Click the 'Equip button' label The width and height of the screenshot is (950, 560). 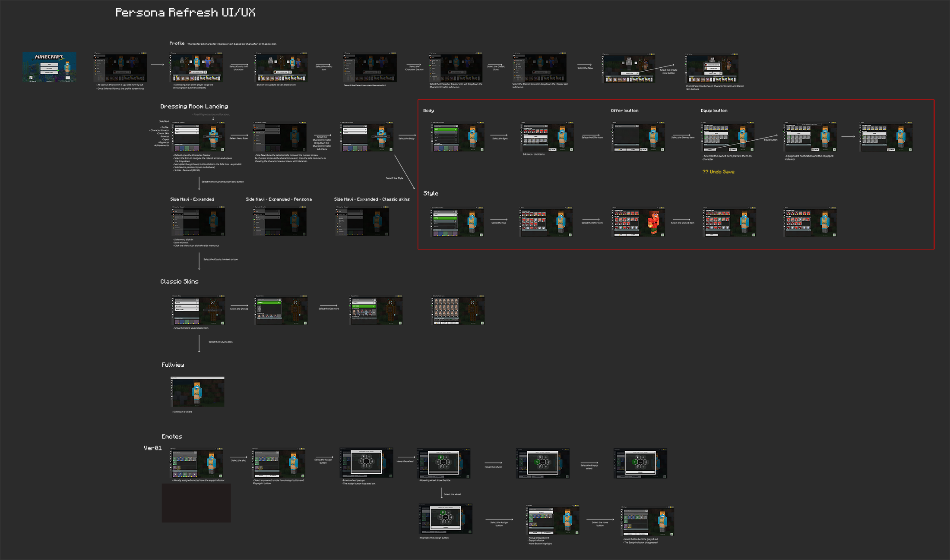(714, 111)
